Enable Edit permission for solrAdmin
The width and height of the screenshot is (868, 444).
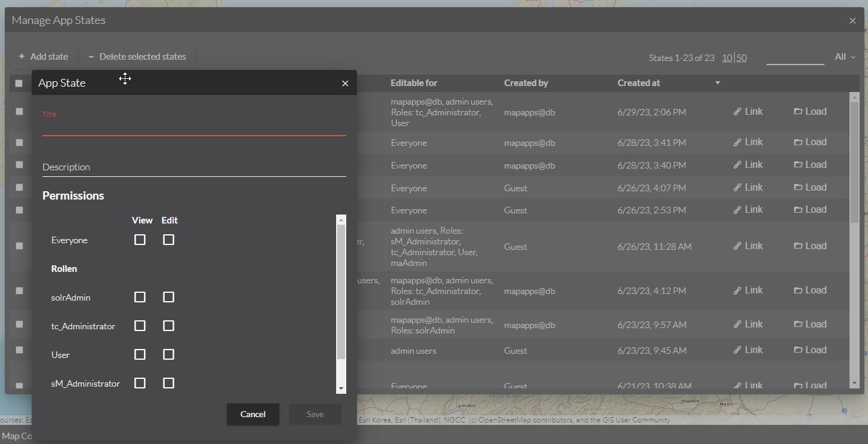[169, 297]
